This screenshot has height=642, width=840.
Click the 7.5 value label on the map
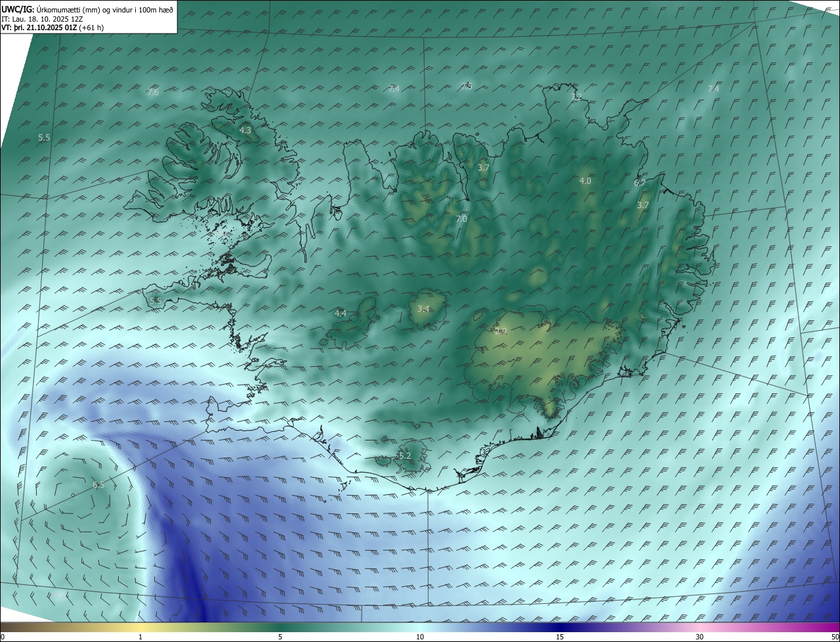(x=466, y=86)
